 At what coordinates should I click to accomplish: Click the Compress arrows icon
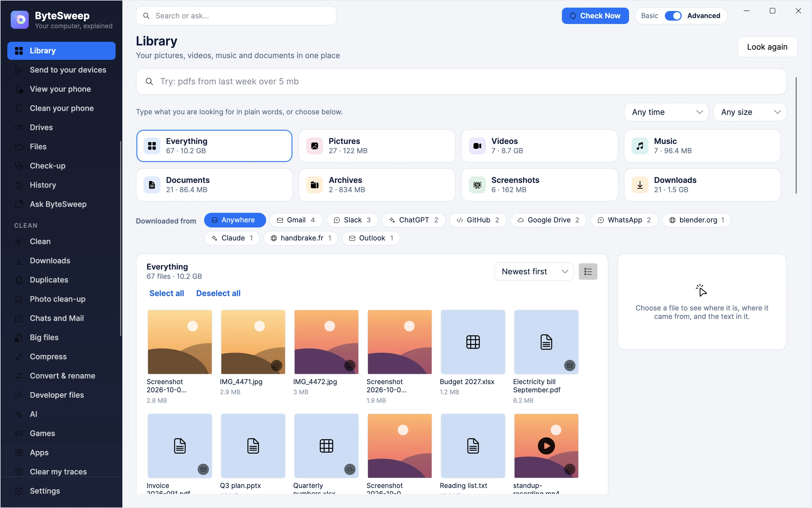19,356
